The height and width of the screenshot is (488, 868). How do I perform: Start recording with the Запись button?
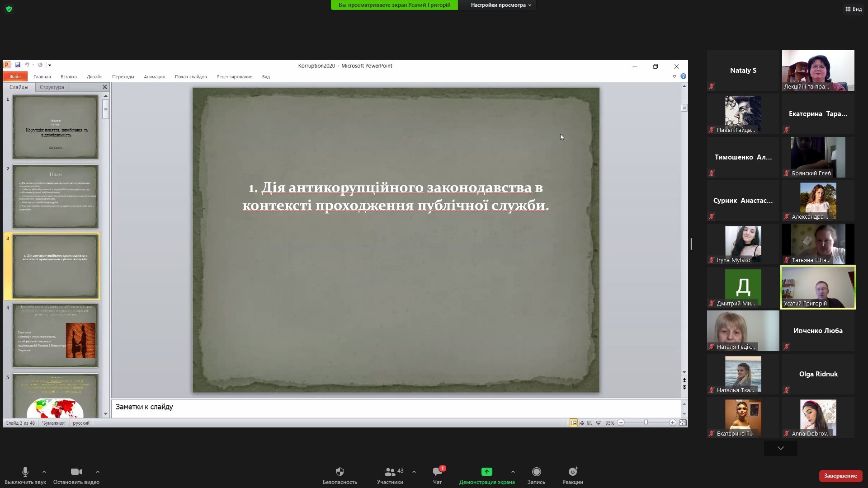[536, 472]
